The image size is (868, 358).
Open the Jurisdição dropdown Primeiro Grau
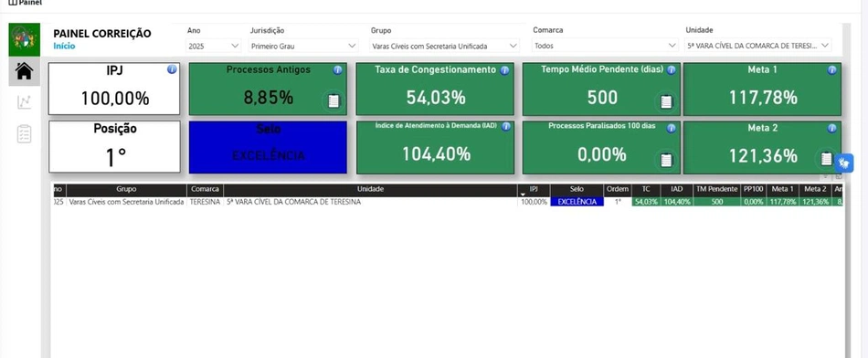pos(304,46)
